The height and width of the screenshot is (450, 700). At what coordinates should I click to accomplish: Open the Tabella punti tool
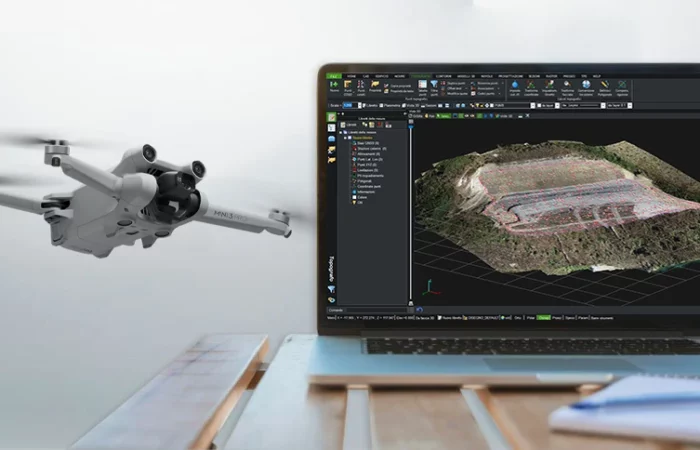click(x=422, y=88)
